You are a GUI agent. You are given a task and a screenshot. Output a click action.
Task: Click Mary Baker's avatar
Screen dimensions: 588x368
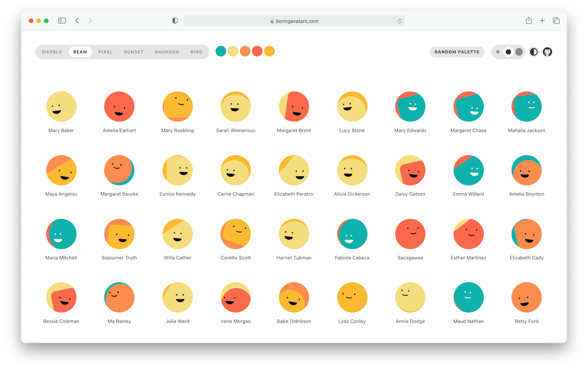pyautogui.click(x=61, y=106)
